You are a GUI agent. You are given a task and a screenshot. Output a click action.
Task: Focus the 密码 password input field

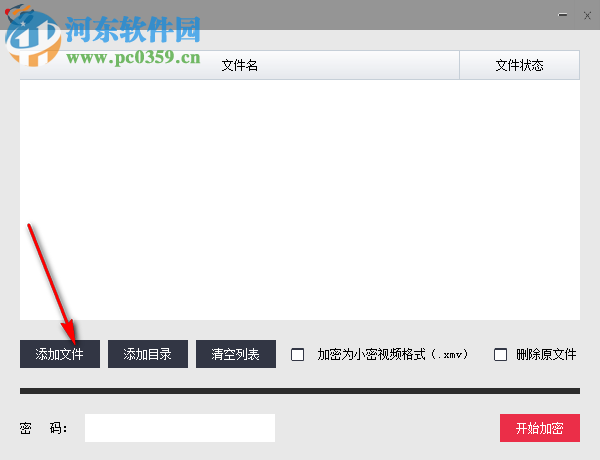point(180,428)
